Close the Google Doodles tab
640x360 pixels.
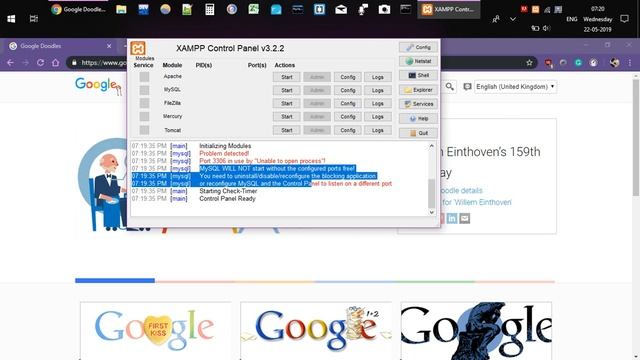tap(109, 46)
